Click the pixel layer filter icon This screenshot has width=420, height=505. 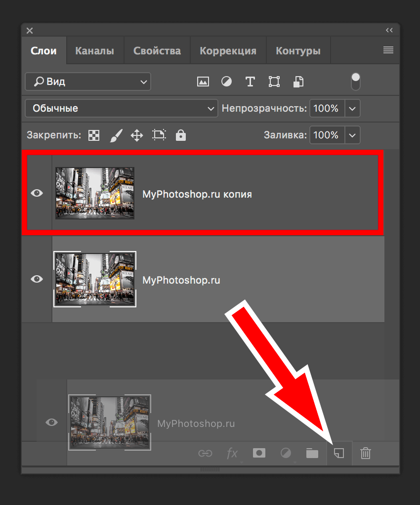point(203,82)
